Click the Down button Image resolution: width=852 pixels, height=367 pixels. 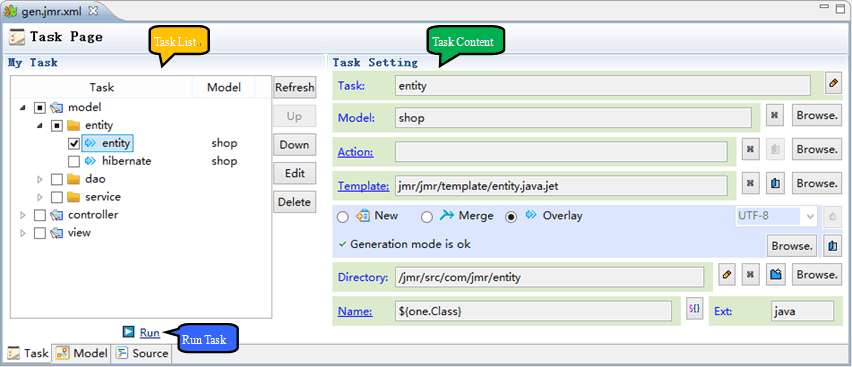[x=295, y=145]
